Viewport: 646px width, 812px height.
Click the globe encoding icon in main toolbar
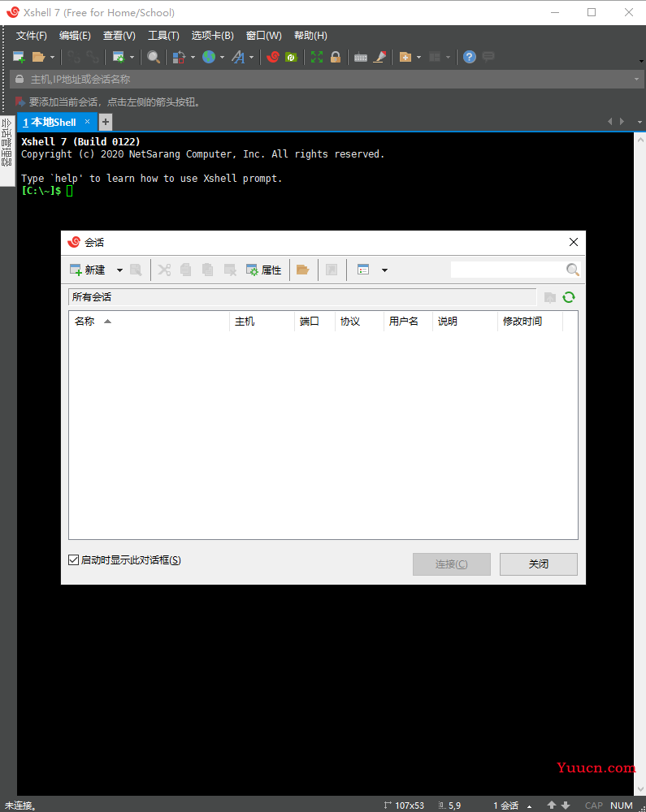(x=209, y=57)
